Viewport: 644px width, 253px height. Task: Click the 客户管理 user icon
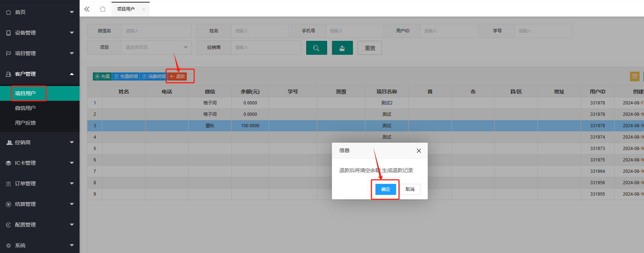click(x=8, y=74)
